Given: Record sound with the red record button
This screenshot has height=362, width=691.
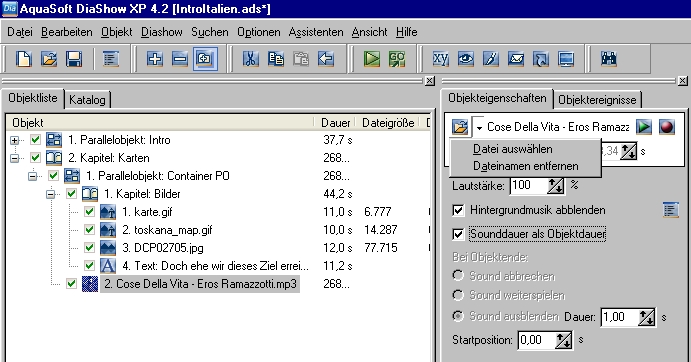Looking at the screenshot, I should [x=667, y=127].
